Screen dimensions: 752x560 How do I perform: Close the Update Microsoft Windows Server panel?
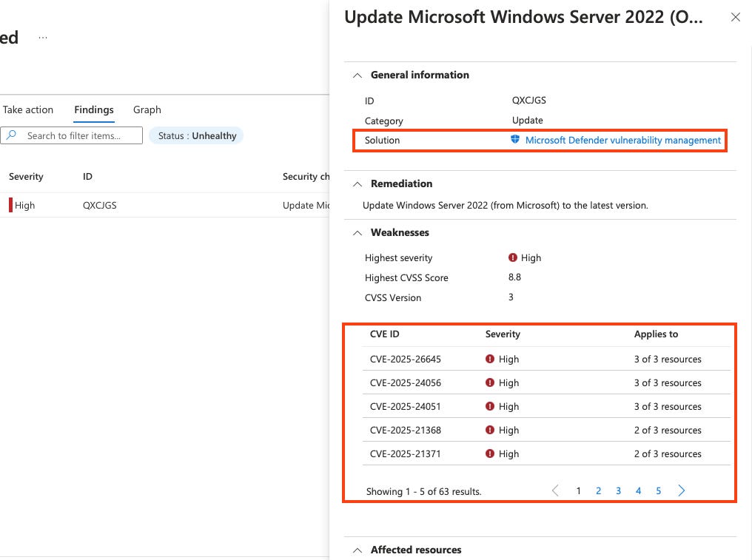click(735, 17)
